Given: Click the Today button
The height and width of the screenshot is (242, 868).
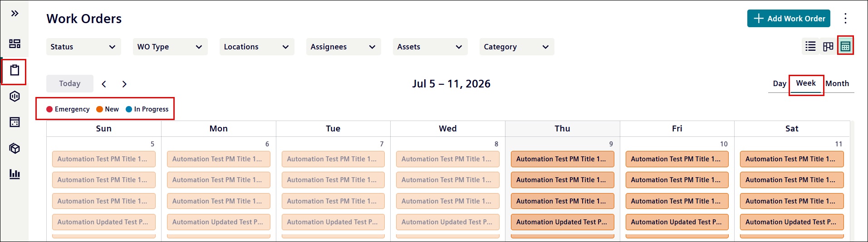Looking at the screenshot, I should point(70,83).
